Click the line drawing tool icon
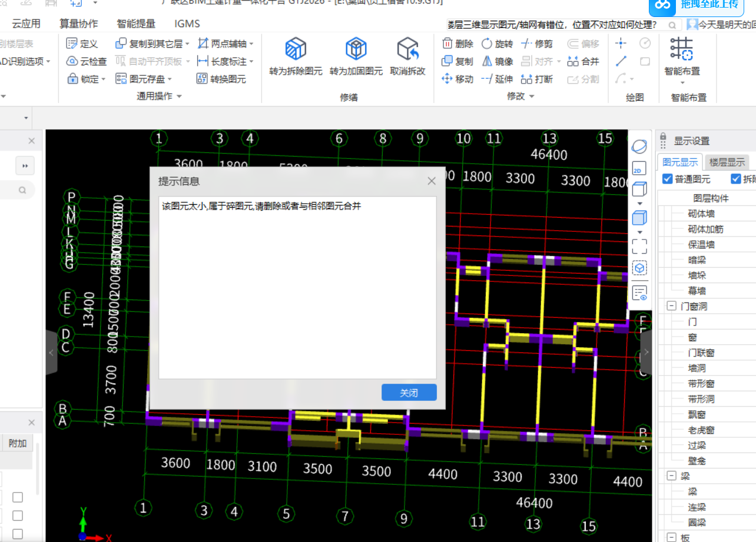The image size is (756, 542). (x=621, y=61)
